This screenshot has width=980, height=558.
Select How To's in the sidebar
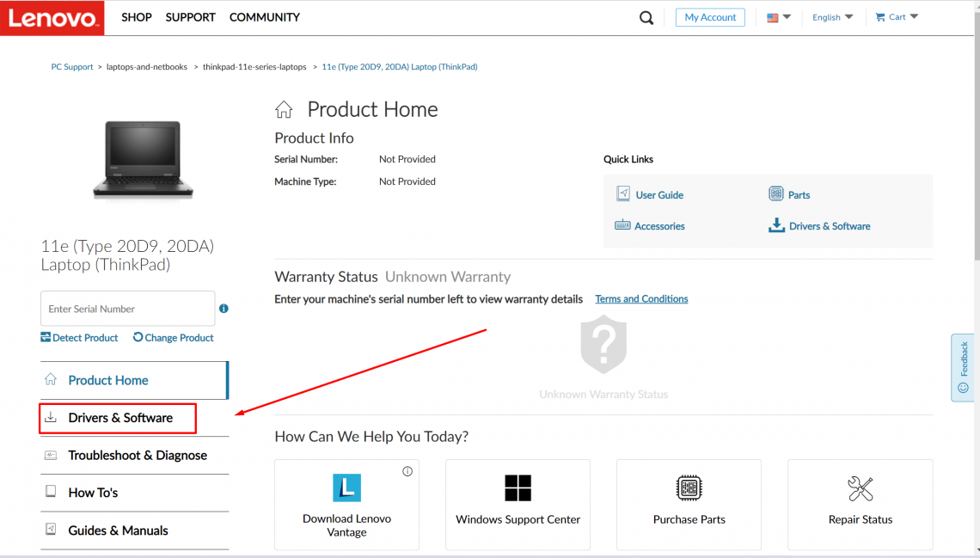(134, 493)
